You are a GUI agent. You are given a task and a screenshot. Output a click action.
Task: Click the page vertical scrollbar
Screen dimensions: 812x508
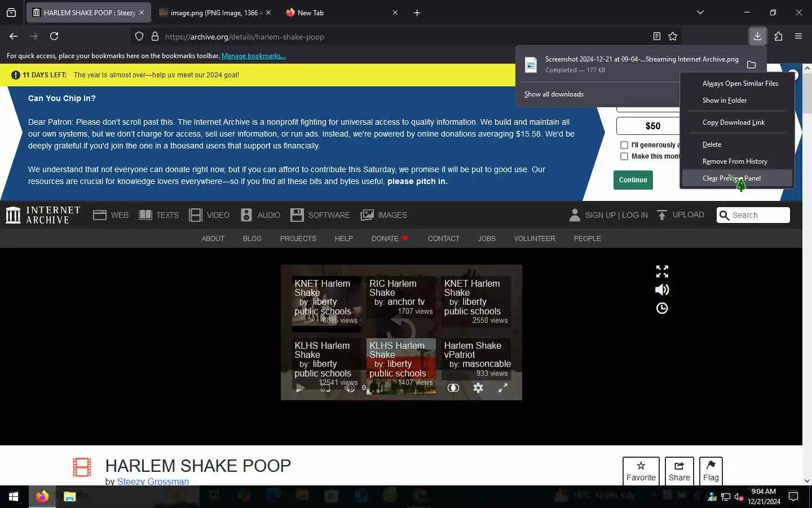(807, 274)
